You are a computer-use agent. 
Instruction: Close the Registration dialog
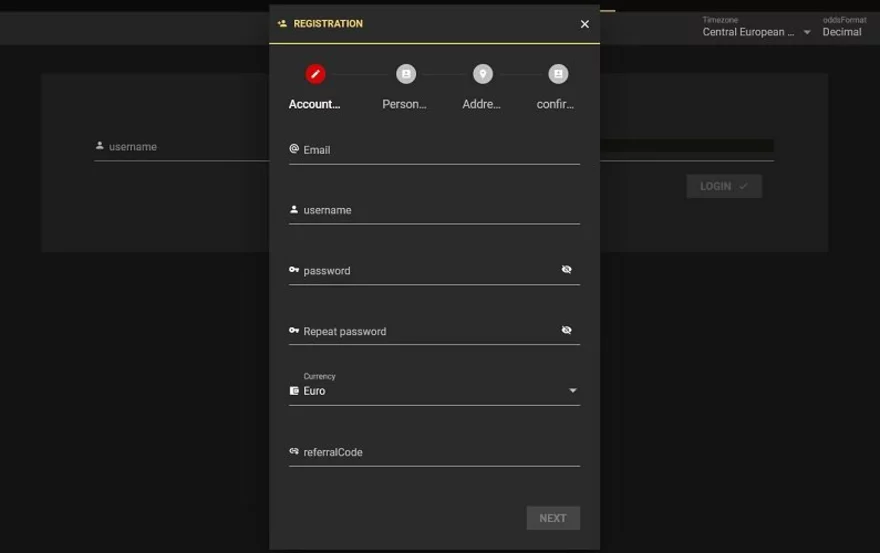pyautogui.click(x=585, y=24)
